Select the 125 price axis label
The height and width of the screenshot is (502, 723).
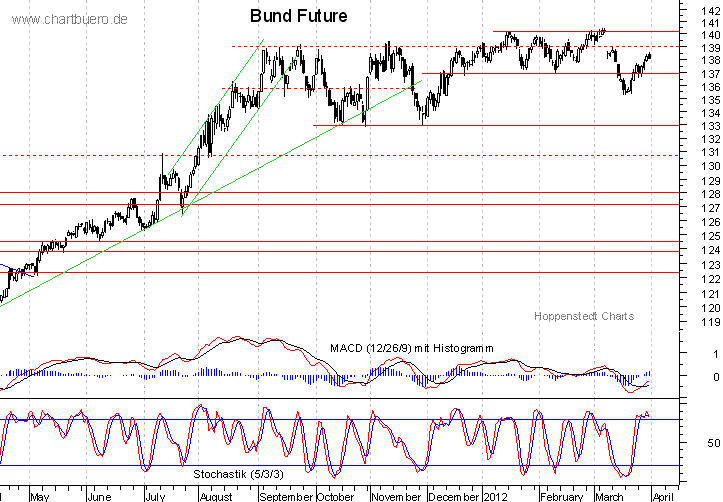(x=710, y=236)
